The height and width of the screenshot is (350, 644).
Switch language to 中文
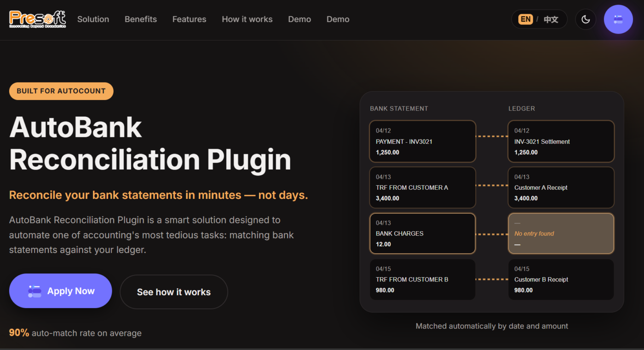click(551, 19)
